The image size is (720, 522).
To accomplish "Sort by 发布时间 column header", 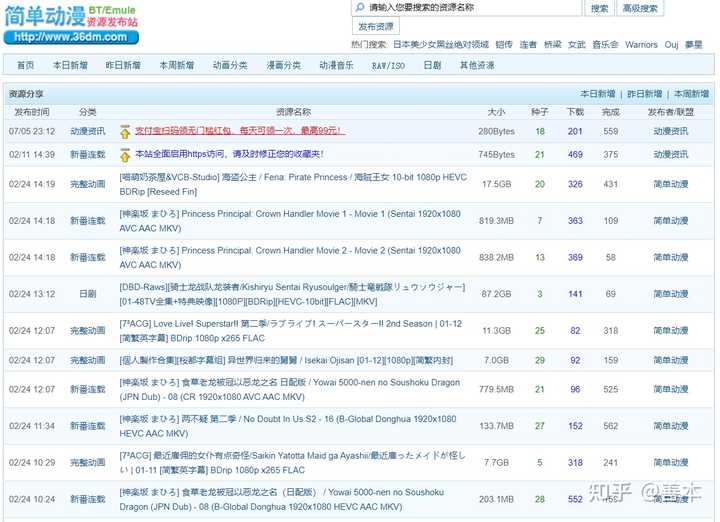I will pyautogui.click(x=32, y=112).
